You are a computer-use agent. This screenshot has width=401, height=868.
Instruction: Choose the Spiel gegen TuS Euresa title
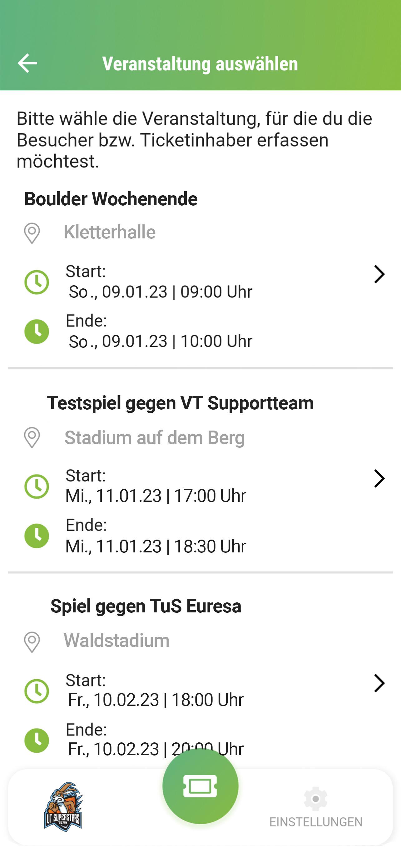146,606
